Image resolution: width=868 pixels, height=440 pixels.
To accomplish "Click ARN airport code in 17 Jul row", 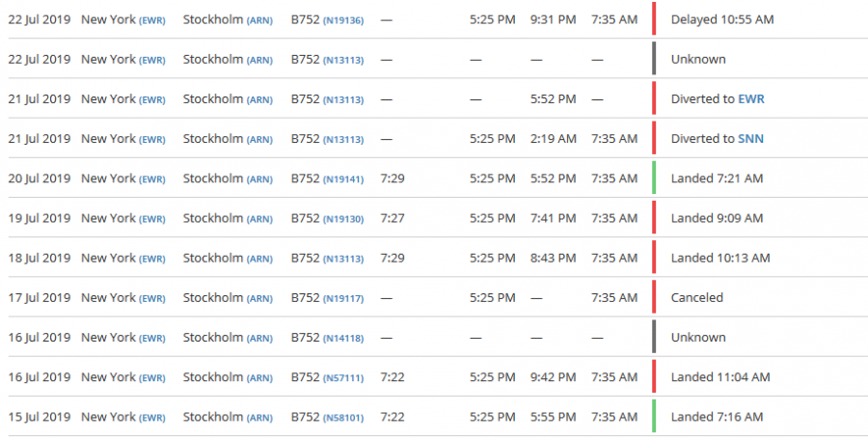I will (x=259, y=298).
